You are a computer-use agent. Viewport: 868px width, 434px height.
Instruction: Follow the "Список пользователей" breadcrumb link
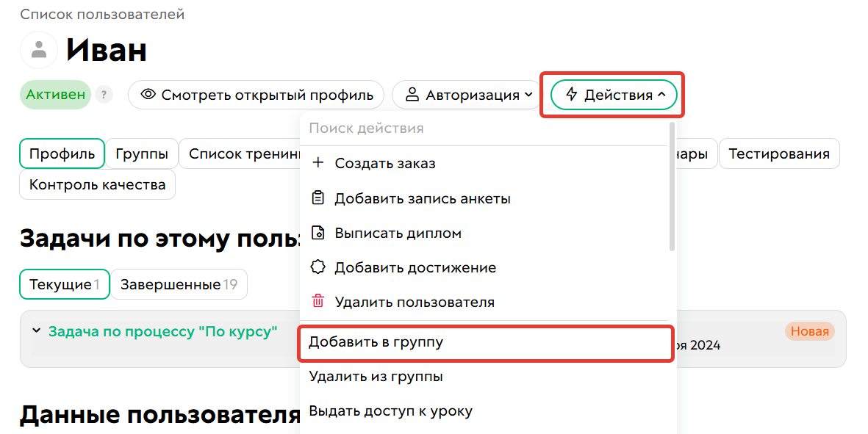(101, 14)
